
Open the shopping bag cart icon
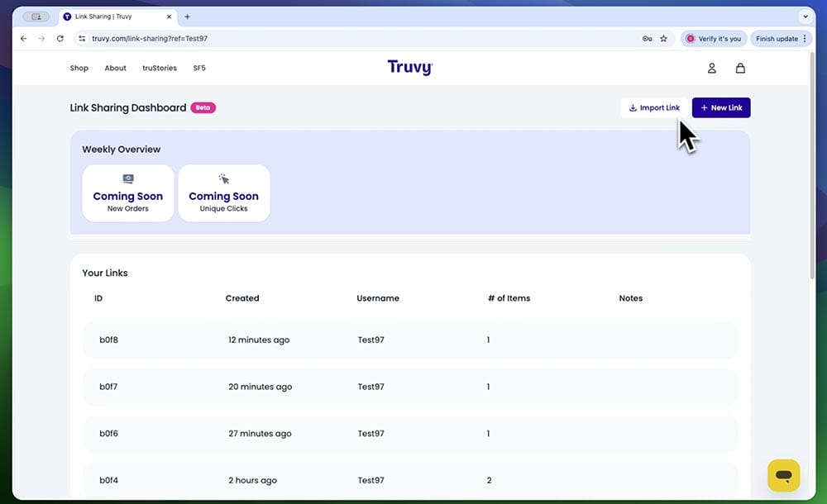tap(740, 68)
